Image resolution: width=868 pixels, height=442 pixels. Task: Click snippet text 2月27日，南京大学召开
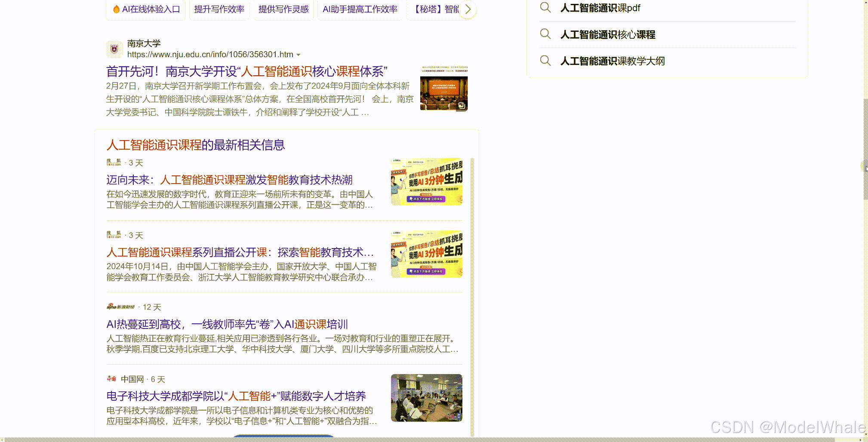tap(260, 99)
